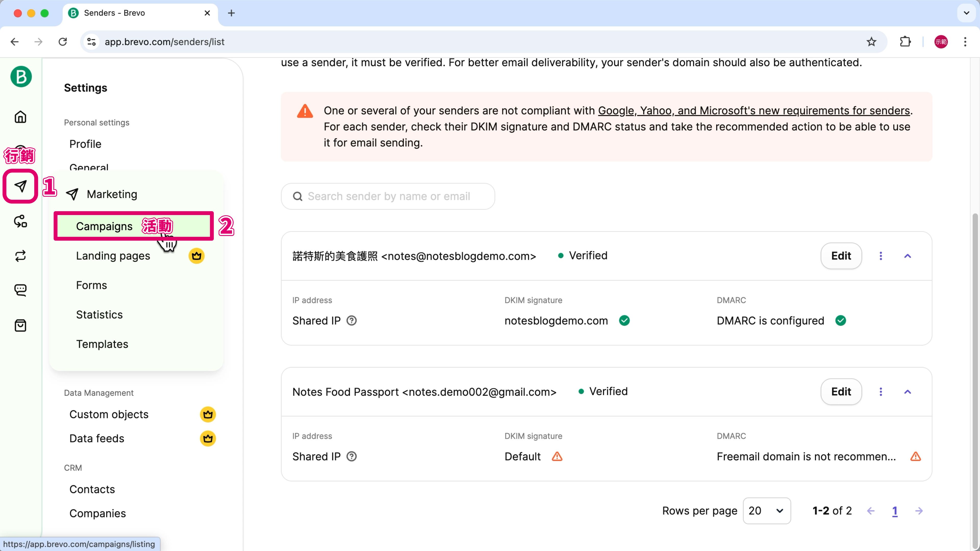
Task: Bookmark this page with the star icon
Action: (871, 42)
